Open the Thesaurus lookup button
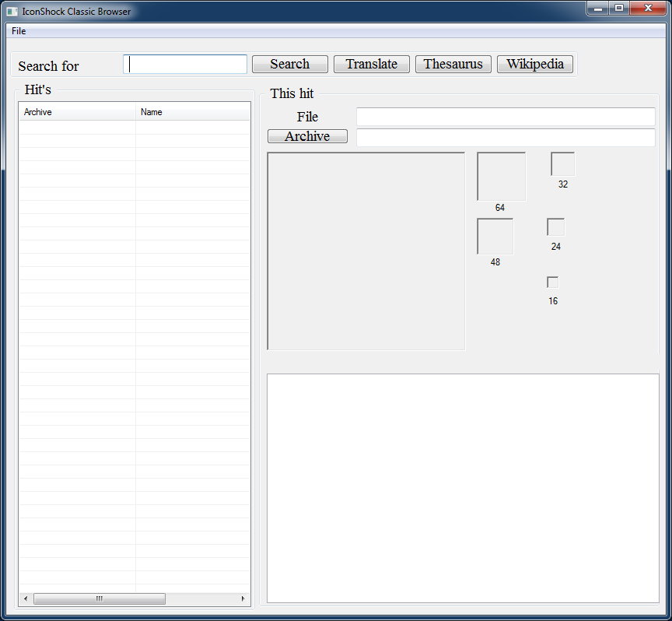The image size is (672, 621). pos(453,65)
